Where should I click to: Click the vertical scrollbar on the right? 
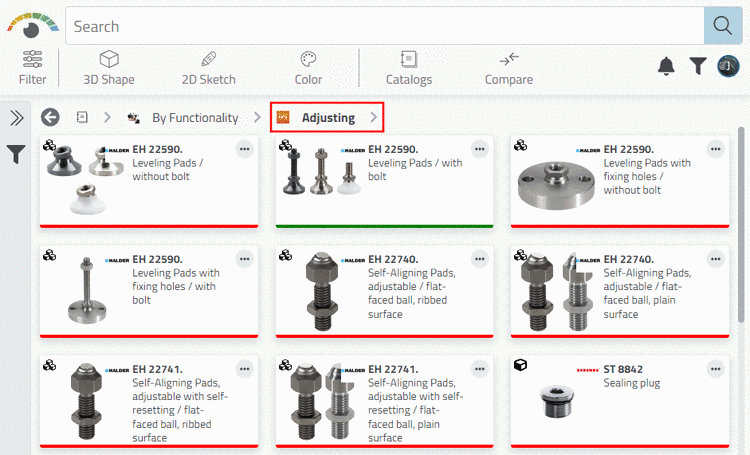[741, 225]
